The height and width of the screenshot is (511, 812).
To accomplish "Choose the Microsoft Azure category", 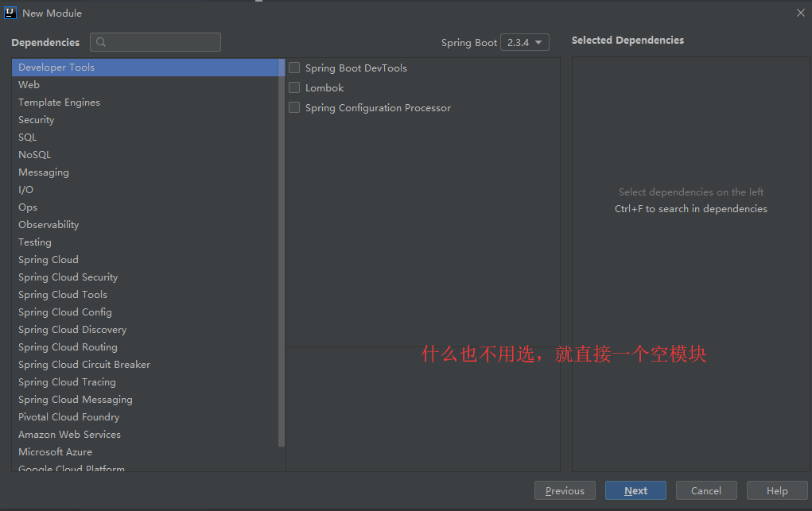I will (x=145, y=452).
